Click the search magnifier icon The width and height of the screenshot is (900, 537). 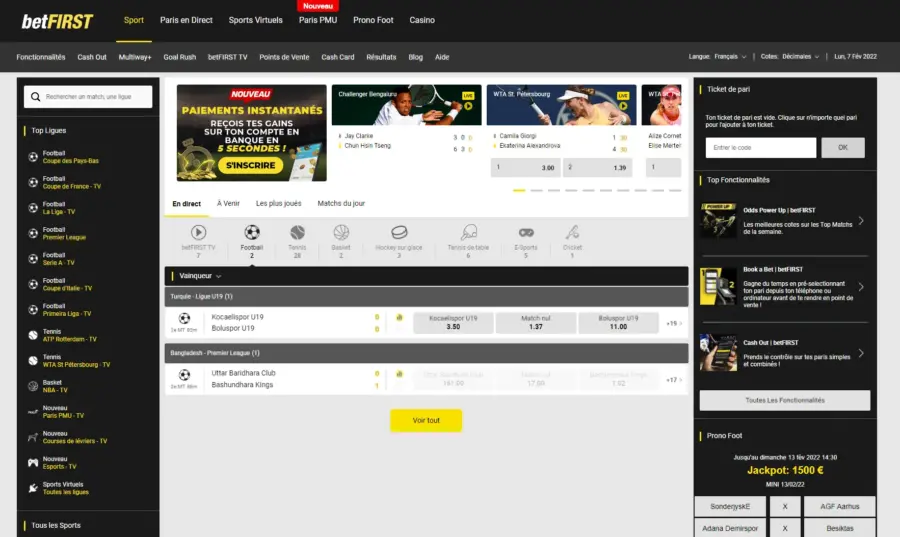pyautogui.click(x=36, y=97)
